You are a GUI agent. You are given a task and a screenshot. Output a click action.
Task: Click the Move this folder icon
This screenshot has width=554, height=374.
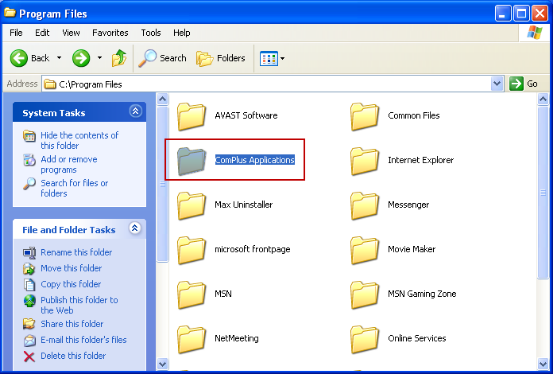coord(29,269)
